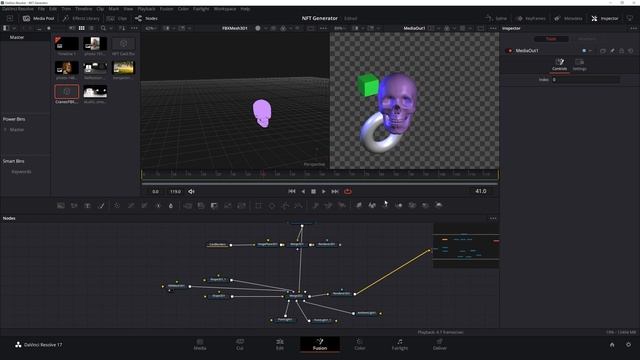Toggle the Effects Library panel
The width and height of the screenshot is (640, 360).
pos(81,18)
